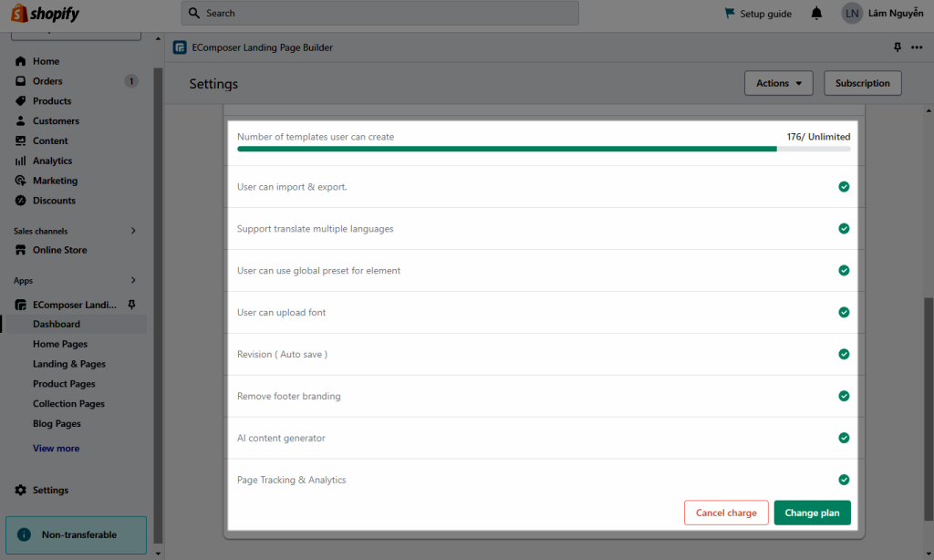
Task: Click check mark for AI content generator
Action: tap(844, 438)
